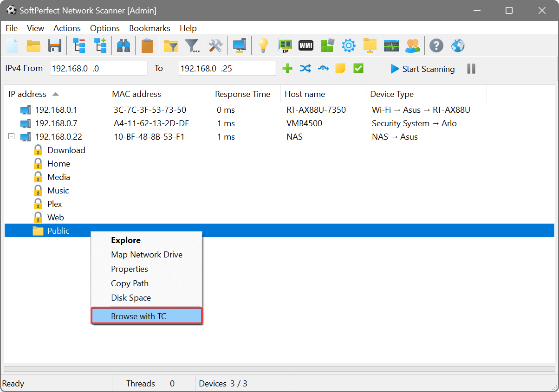Click the collapse all tree icon

(x=79, y=45)
